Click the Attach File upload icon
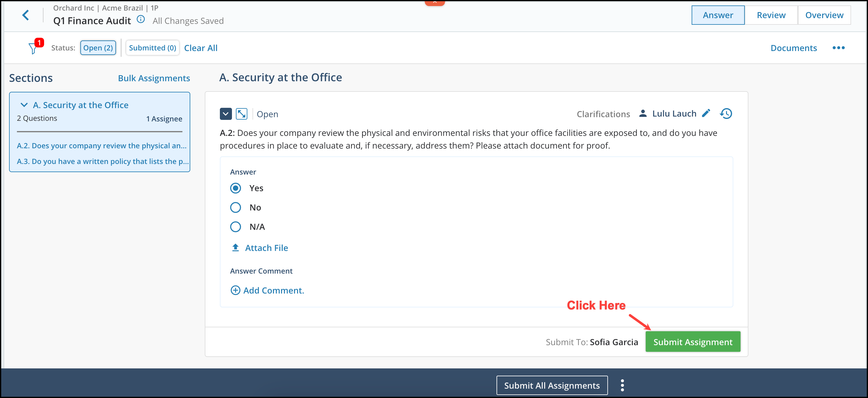This screenshot has width=868, height=398. [x=236, y=248]
